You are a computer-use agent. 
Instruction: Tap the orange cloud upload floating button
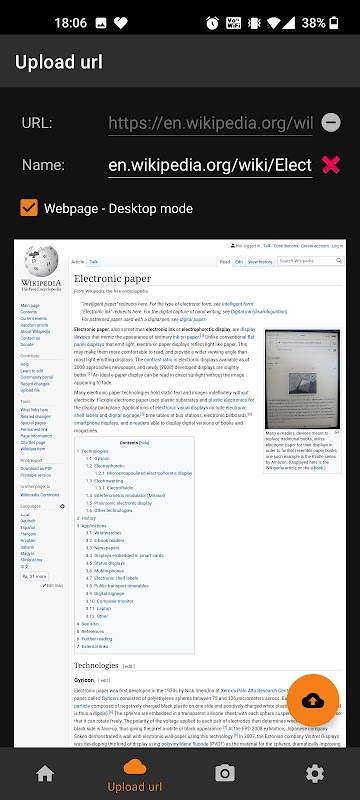(x=313, y=700)
